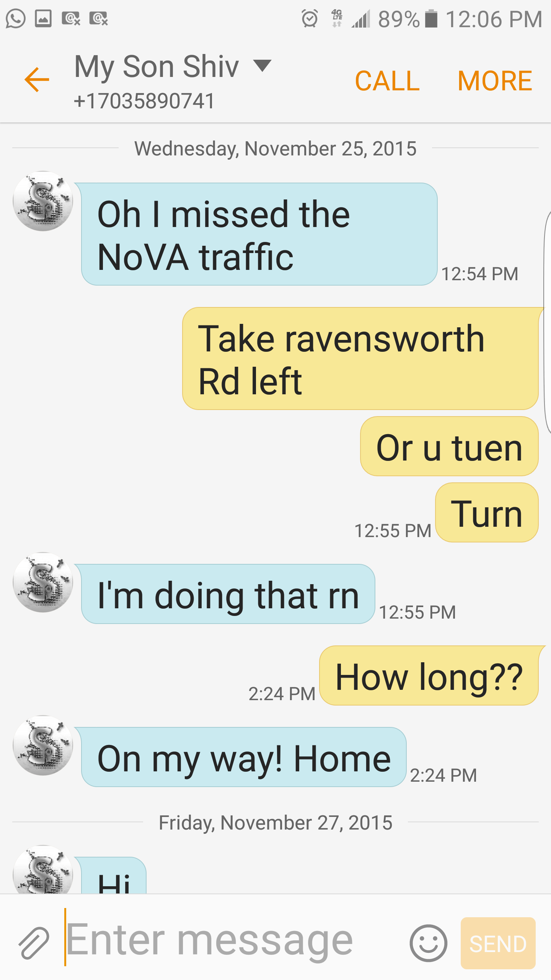This screenshot has width=551, height=980.
Task: Tap the orange back arrow
Action: (37, 80)
